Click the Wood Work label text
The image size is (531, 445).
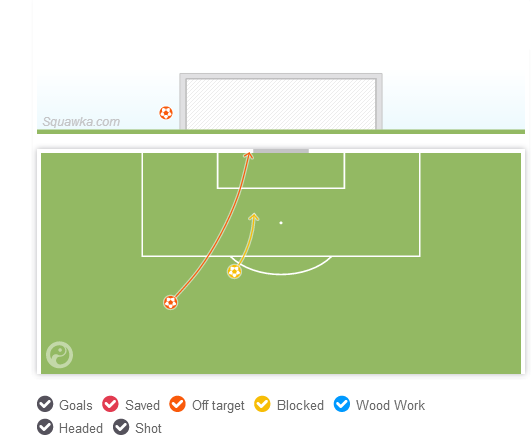pos(390,405)
